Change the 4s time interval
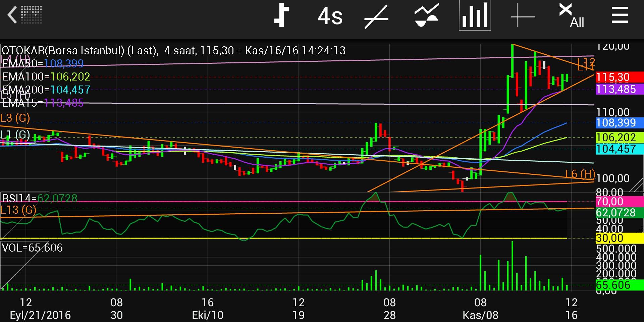The height and width of the screenshot is (322, 644). (x=330, y=16)
